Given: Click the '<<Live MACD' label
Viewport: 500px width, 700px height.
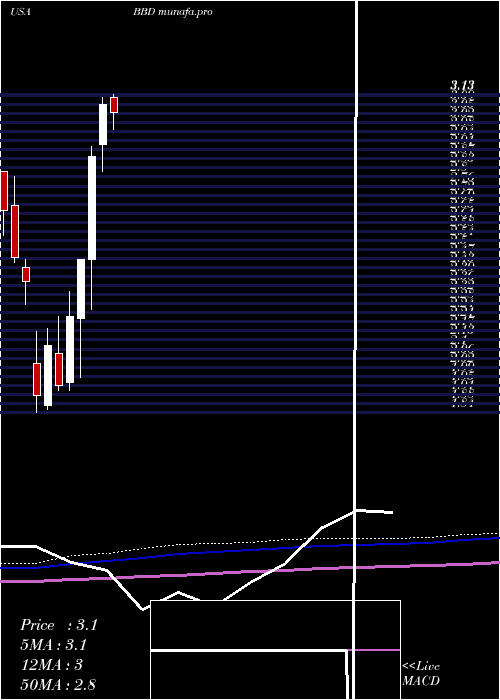Looking at the screenshot, I should coord(421,674).
